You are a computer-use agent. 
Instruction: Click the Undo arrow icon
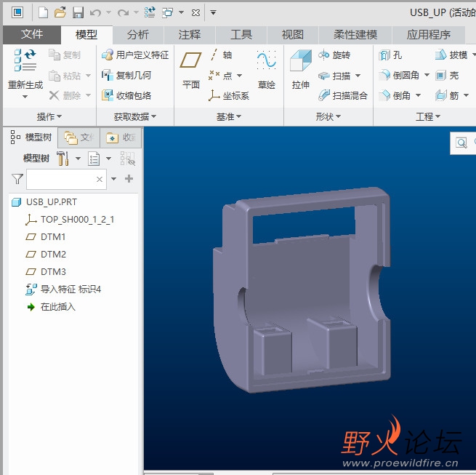tap(96, 13)
